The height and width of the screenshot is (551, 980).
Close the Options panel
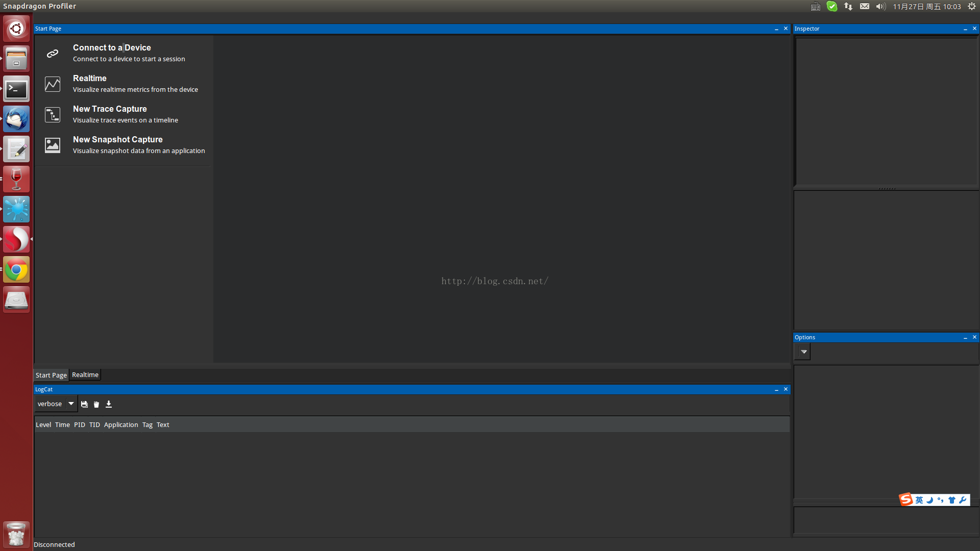(974, 337)
